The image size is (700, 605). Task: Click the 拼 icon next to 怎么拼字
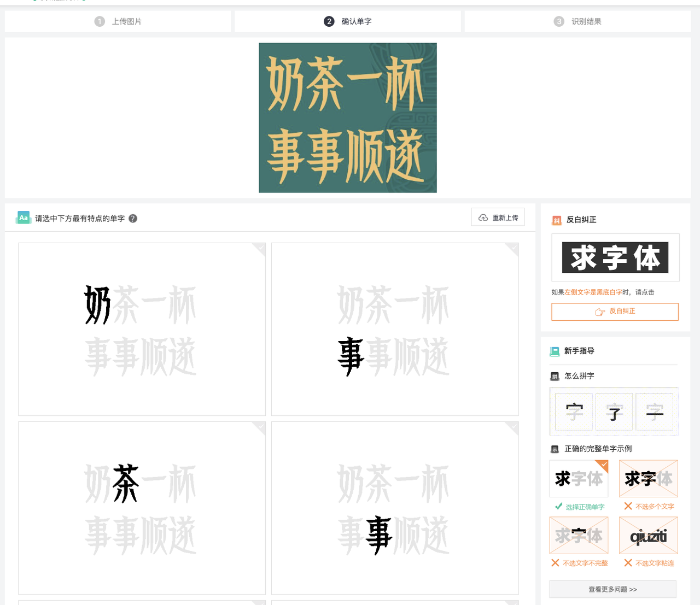pos(554,376)
